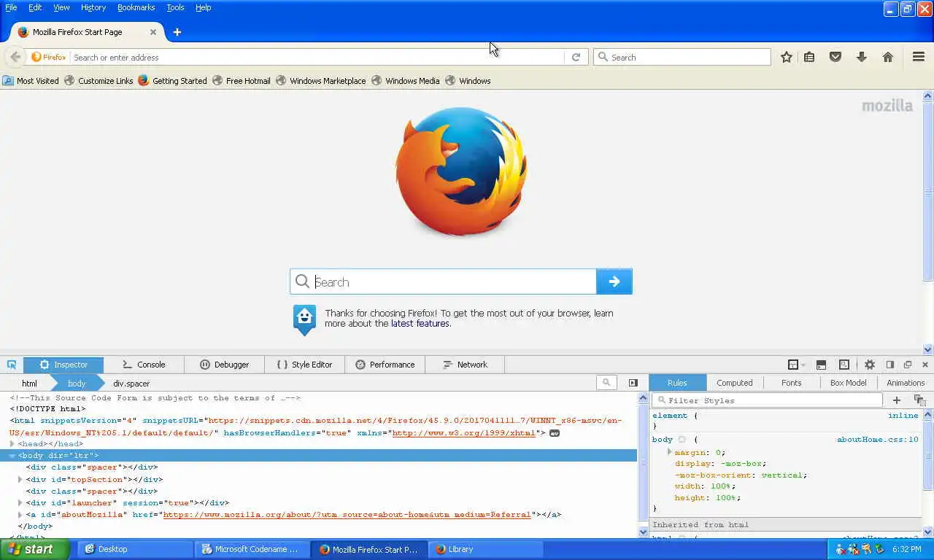Open the Box Model tab
The image size is (934, 560).
point(848,383)
